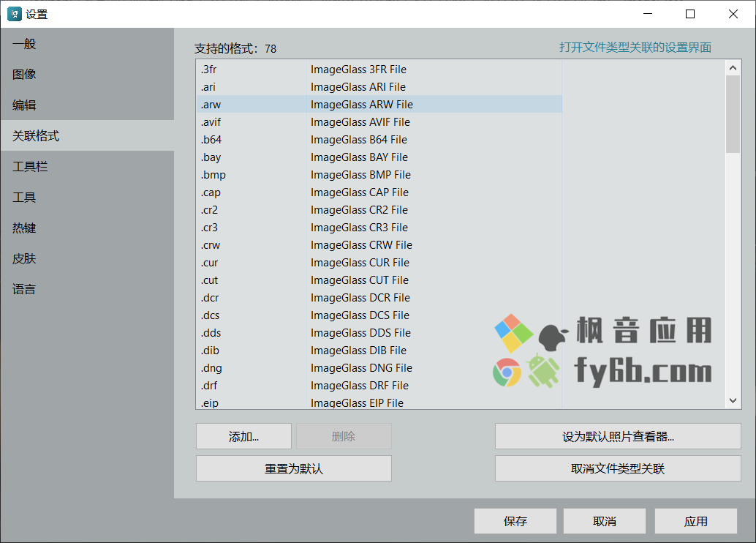Click the ImageGlass B64 File description
Screen dimensions: 756x543
point(359,140)
